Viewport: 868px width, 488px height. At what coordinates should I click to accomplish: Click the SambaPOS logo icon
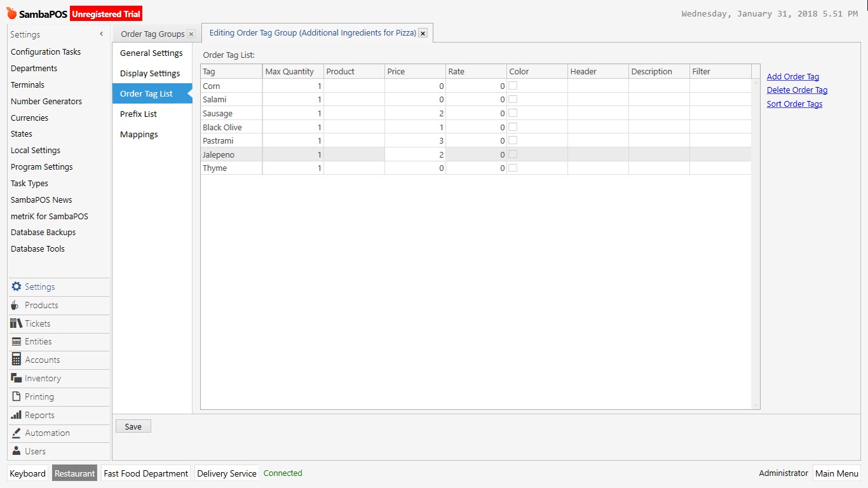pos(11,13)
